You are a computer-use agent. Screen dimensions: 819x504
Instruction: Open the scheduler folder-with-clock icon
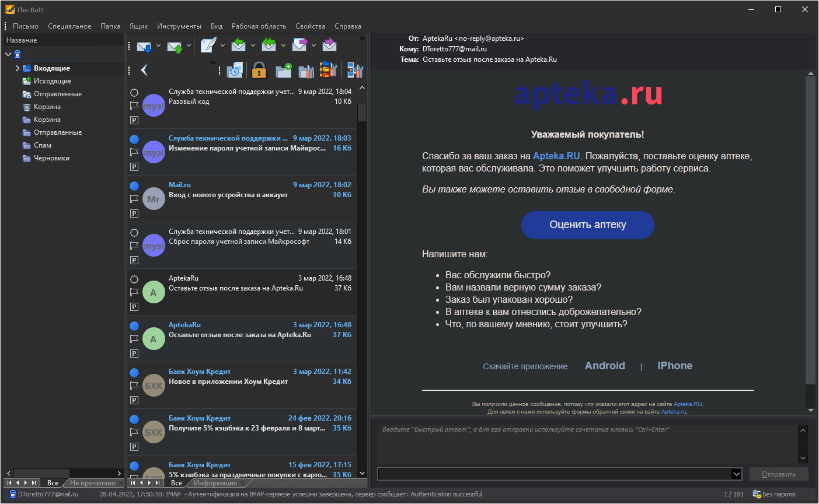coord(235,70)
